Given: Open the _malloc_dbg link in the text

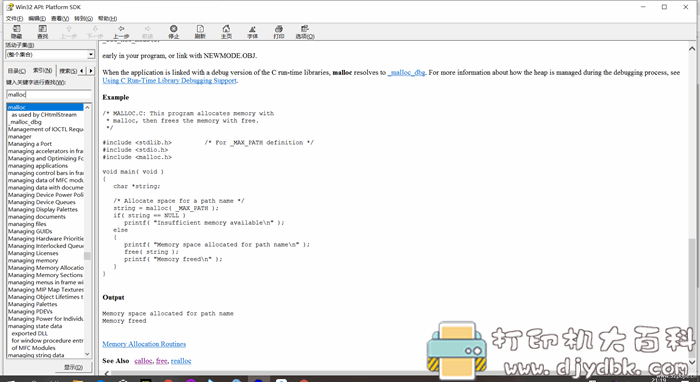Looking at the screenshot, I should click(406, 72).
